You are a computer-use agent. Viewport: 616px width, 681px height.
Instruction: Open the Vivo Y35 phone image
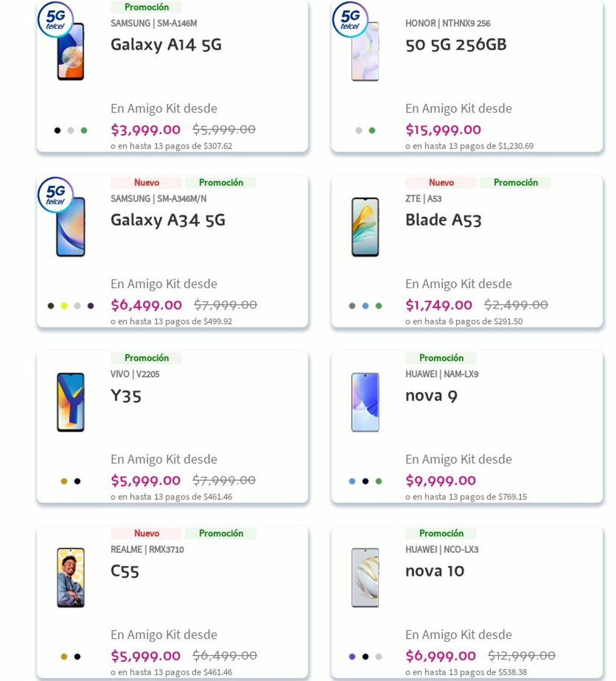pyautogui.click(x=70, y=402)
